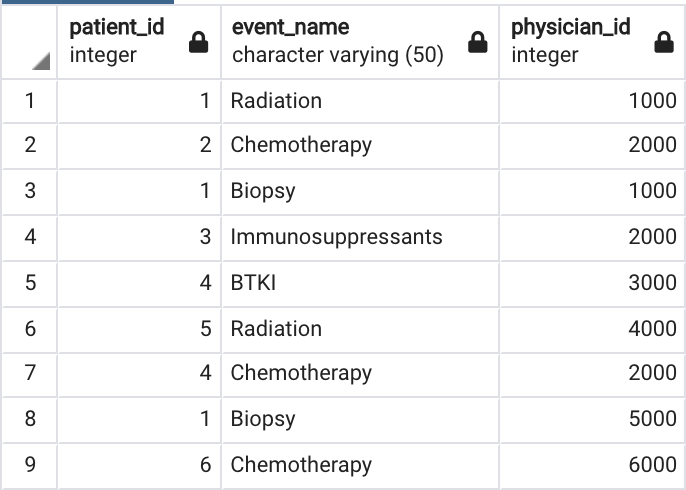Click the Immunosuppressants event cell

point(360,238)
